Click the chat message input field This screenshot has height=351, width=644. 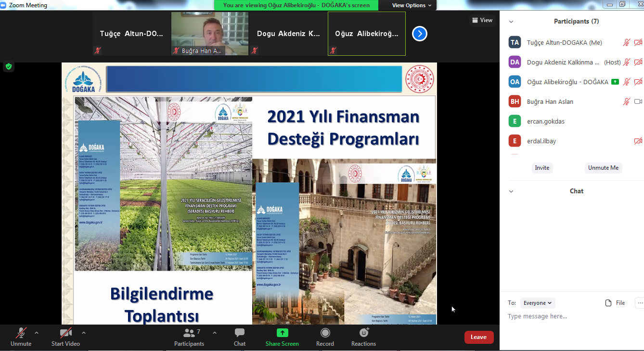click(572, 316)
